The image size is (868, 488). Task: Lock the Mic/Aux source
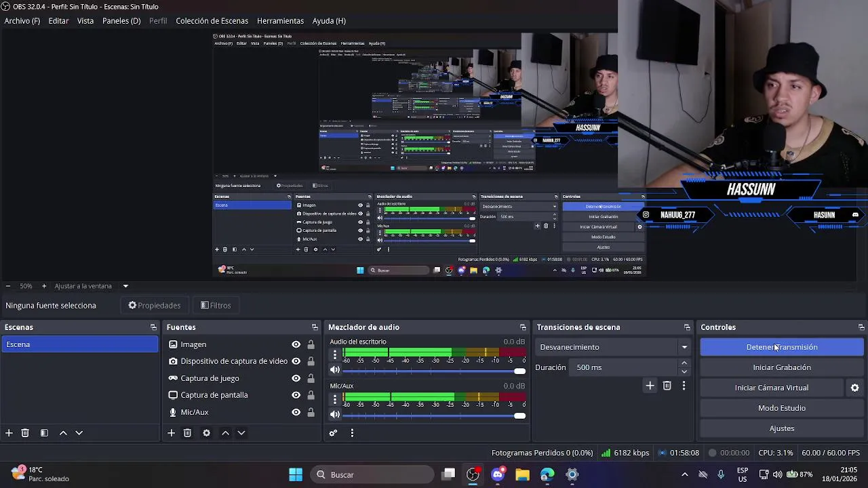[x=311, y=412]
